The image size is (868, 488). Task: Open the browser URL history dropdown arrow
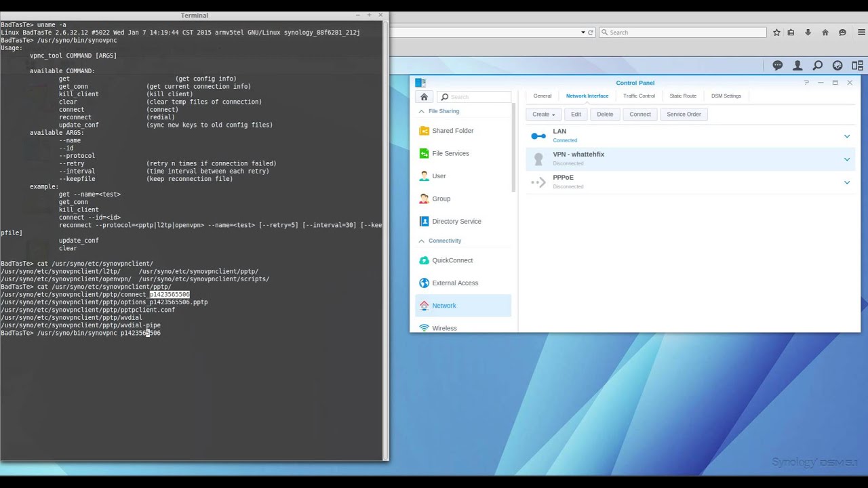pyautogui.click(x=583, y=33)
